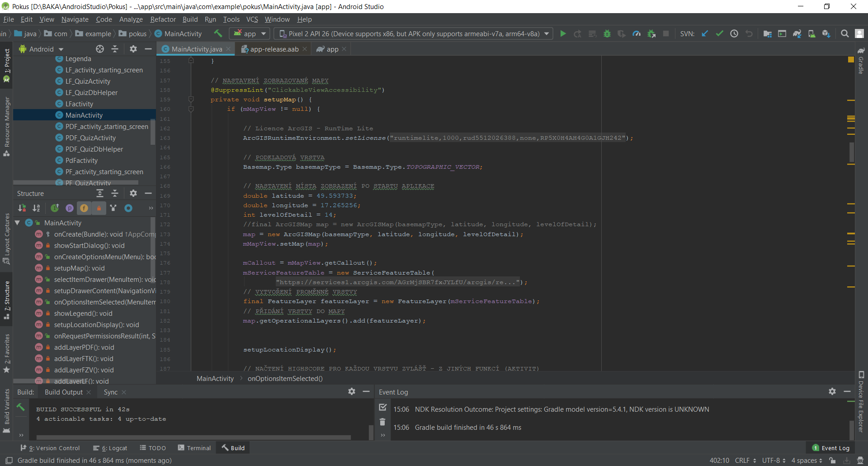
Task: Open Structure panel settings gear
Action: 133,193
